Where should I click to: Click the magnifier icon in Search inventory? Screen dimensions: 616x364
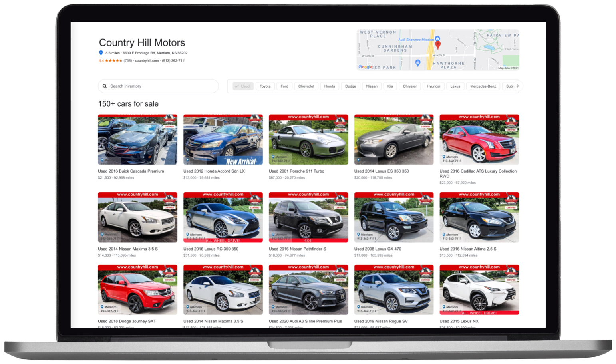click(x=105, y=86)
